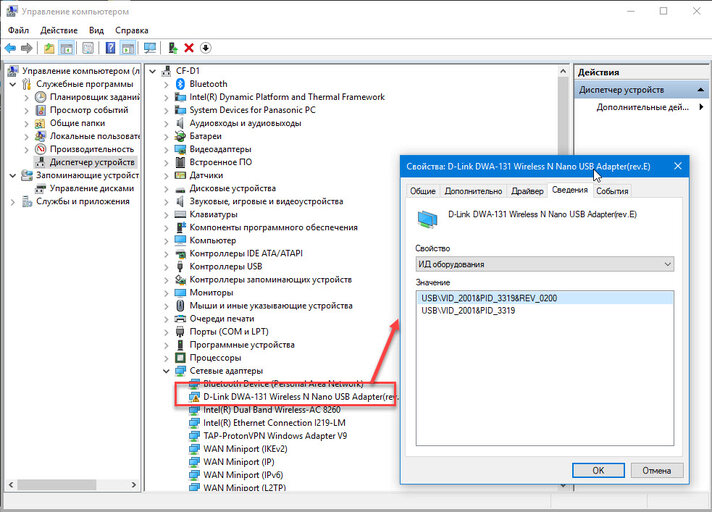Image resolution: width=712 pixels, height=512 pixels.
Task: Click the OK button in properties dialog
Action: pos(598,470)
